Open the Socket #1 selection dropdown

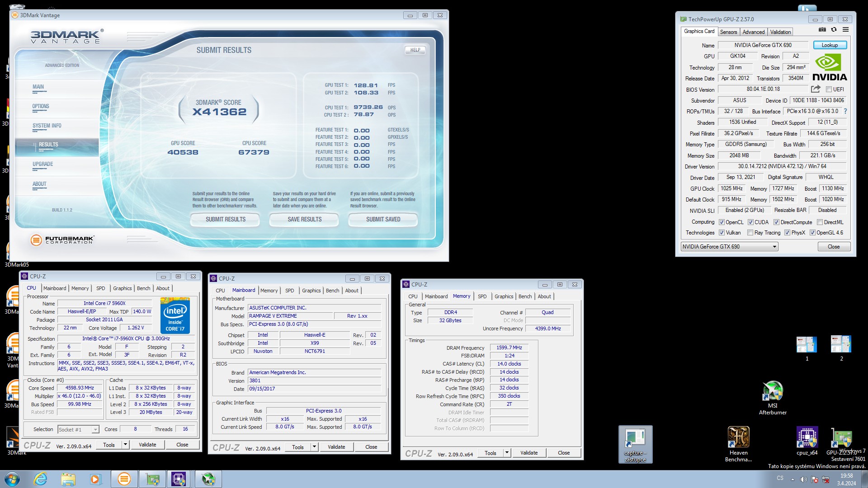pyautogui.click(x=78, y=429)
